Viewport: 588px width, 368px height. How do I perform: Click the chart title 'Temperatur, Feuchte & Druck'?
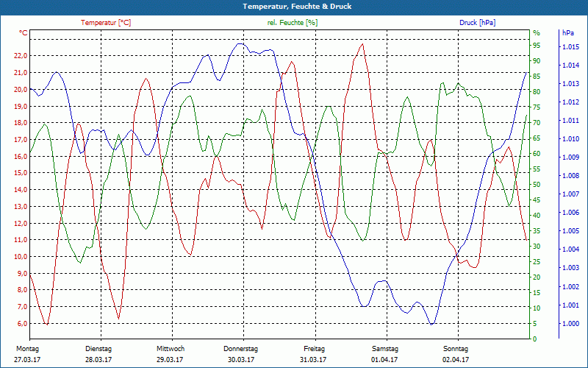[x=297, y=7]
